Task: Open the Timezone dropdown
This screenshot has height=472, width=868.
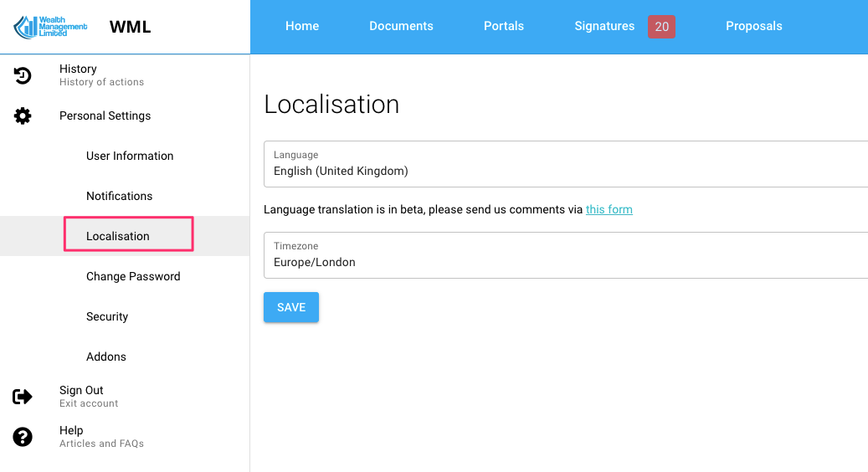Action: [x=566, y=255]
